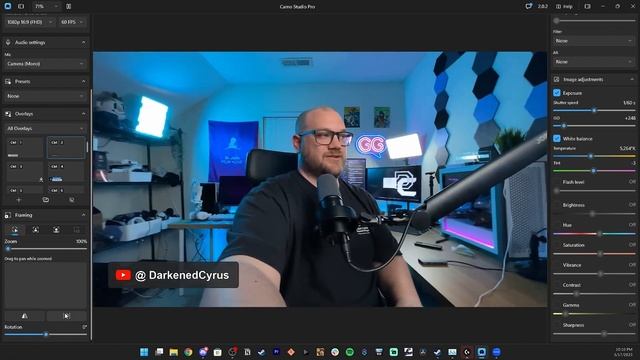Open the Camera (Mono) microphone dropdown
Viewport: 640px width, 360px height.
click(45, 64)
